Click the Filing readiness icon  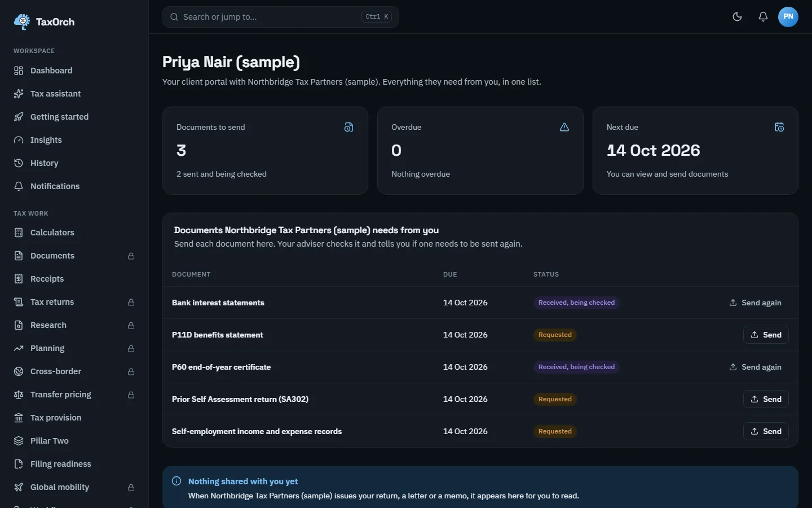click(19, 464)
